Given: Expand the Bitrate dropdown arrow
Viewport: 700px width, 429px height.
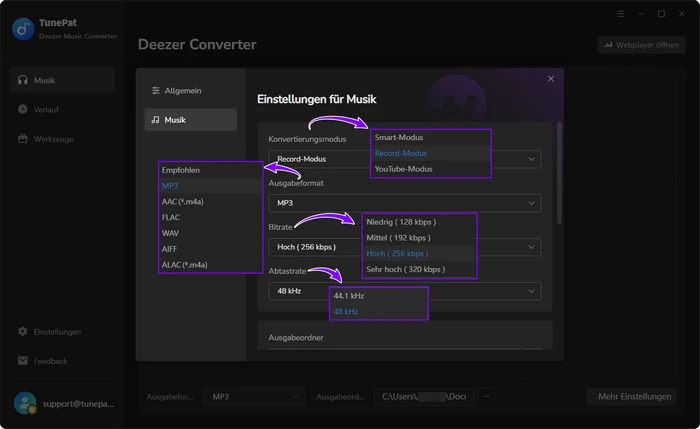Looking at the screenshot, I should (531, 247).
